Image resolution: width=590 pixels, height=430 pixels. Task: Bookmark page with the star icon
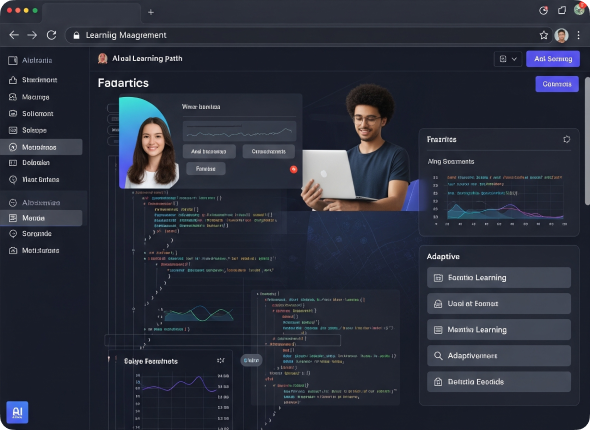click(x=543, y=35)
